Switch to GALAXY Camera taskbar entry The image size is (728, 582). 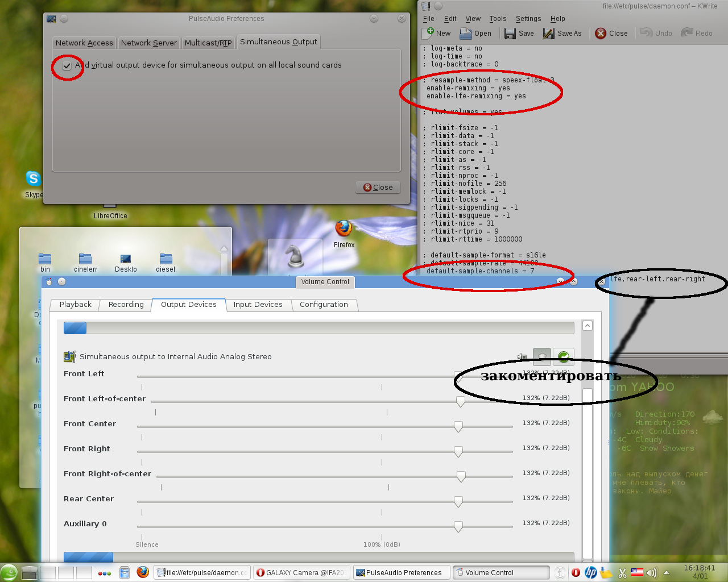point(301,572)
